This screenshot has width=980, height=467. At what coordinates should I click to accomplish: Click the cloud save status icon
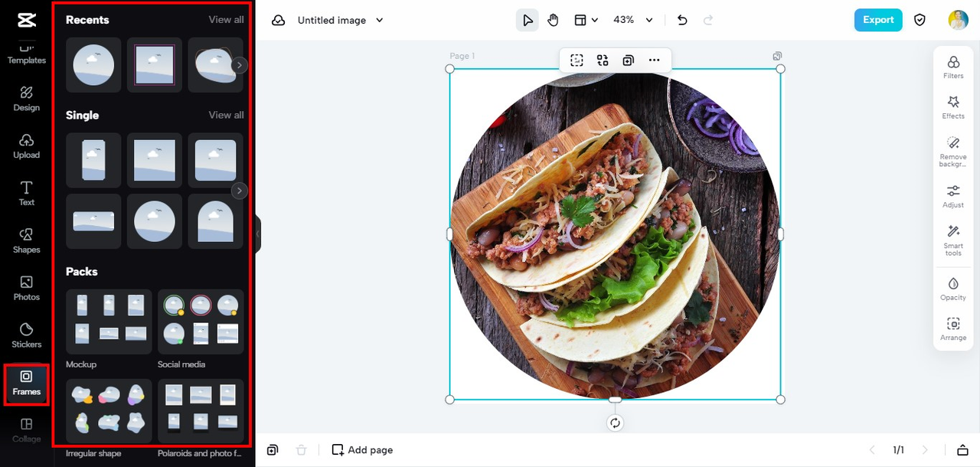pos(279,20)
